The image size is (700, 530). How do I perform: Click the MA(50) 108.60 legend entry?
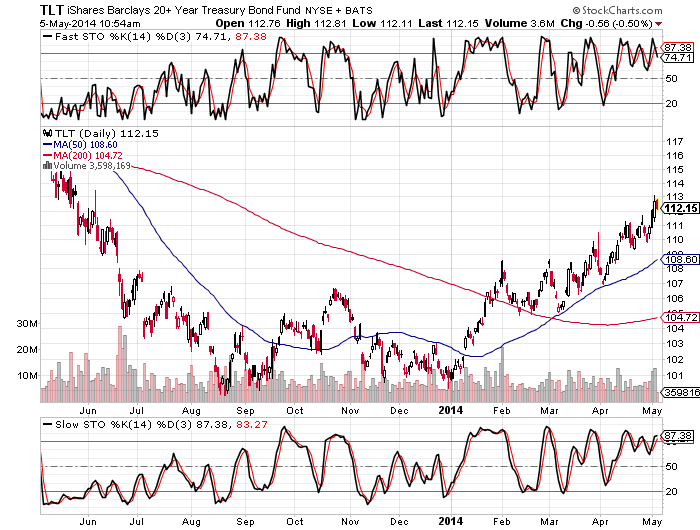(80, 145)
